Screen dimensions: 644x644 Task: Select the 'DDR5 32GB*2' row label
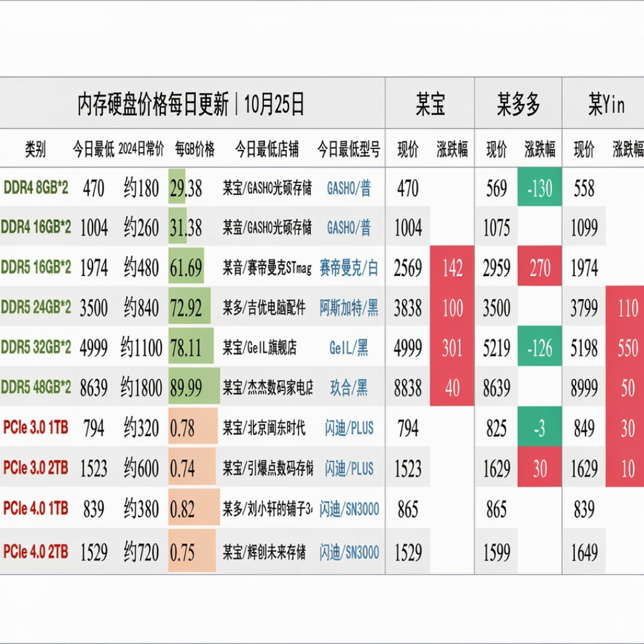[x=36, y=348]
